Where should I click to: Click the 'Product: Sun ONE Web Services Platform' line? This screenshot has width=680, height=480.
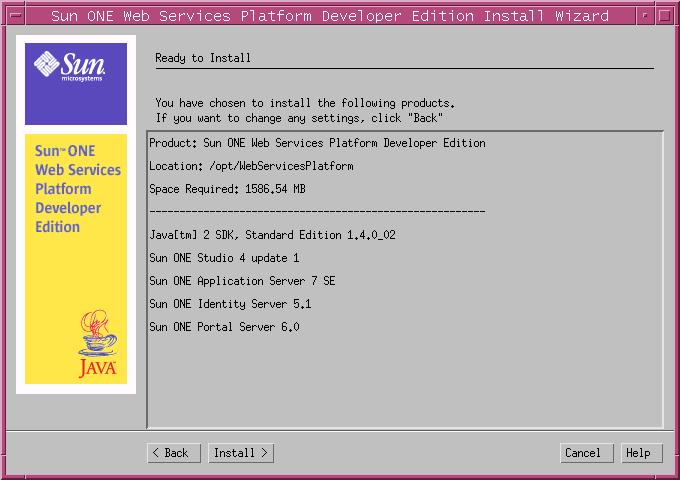click(317, 143)
